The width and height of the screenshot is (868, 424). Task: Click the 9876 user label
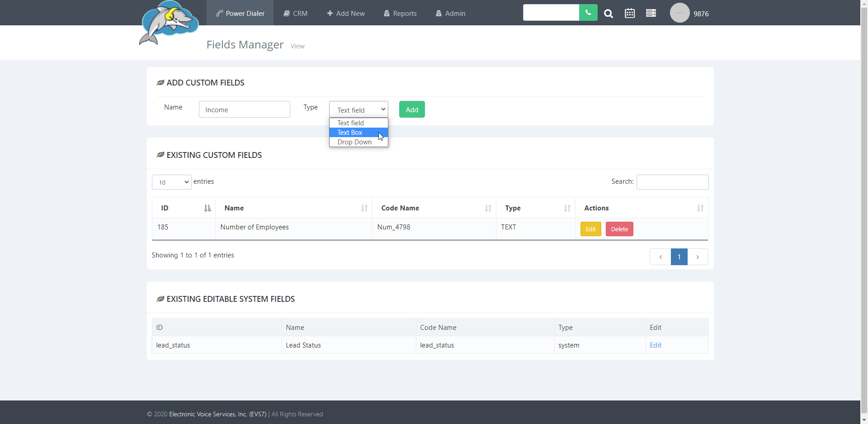click(701, 14)
